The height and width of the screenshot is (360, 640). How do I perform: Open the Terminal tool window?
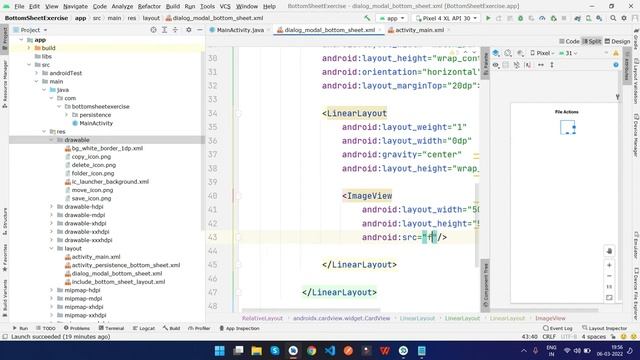[111, 328]
